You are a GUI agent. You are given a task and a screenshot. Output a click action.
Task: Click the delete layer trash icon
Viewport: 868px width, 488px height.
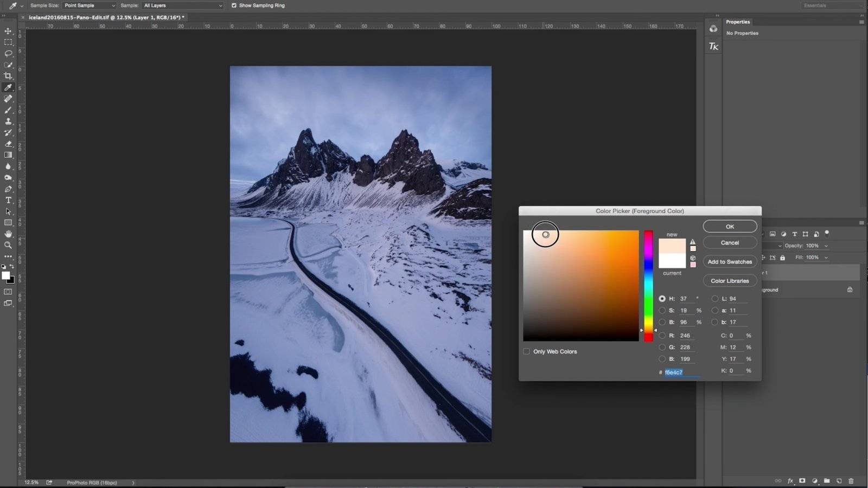pos(851,481)
